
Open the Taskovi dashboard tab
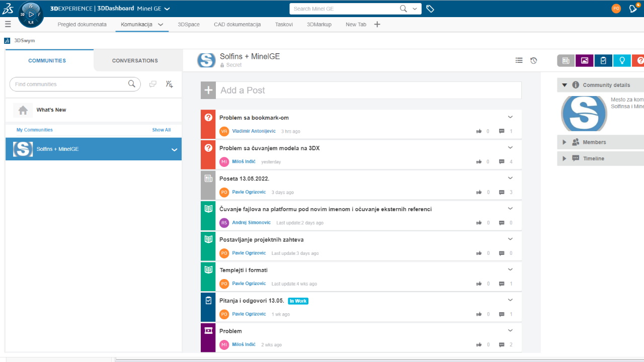click(284, 24)
